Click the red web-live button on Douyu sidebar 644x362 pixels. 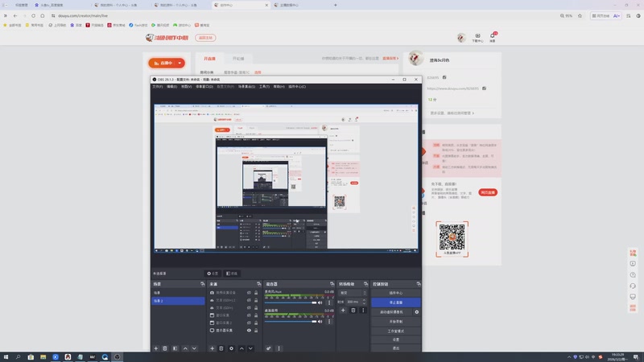(488, 192)
